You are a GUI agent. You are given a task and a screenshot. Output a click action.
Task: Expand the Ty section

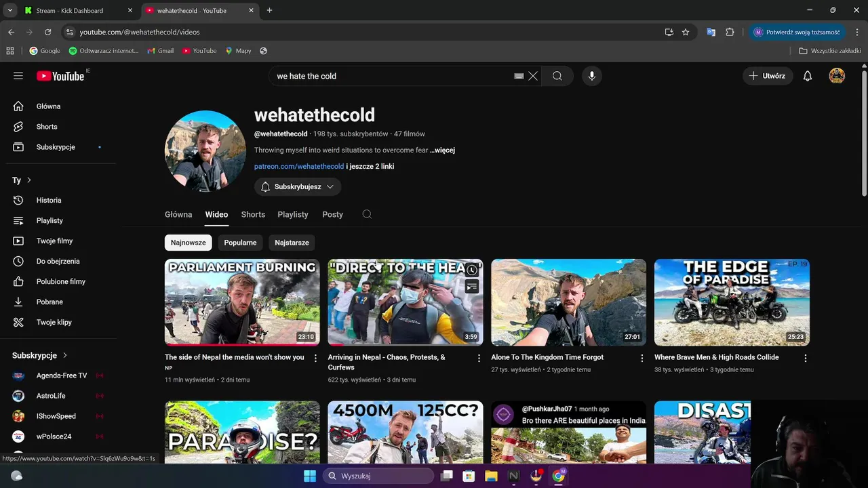point(22,180)
